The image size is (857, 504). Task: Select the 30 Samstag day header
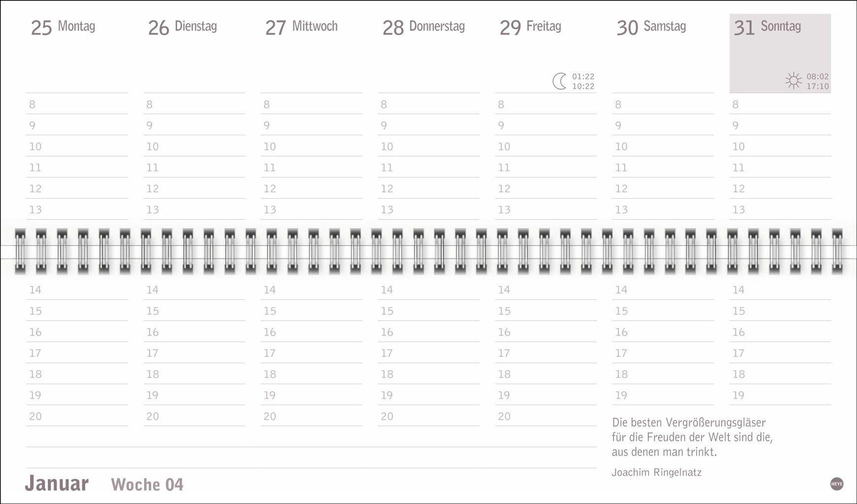pos(651,27)
